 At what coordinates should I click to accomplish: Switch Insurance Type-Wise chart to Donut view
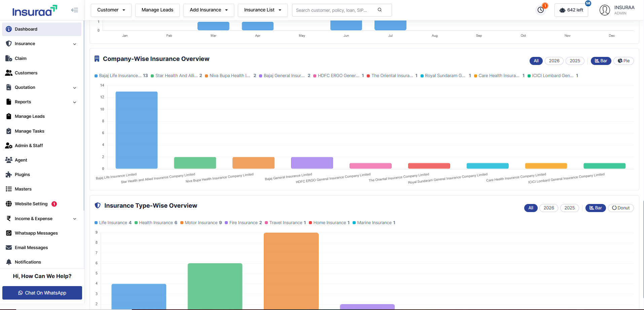click(x=621, y=208)
